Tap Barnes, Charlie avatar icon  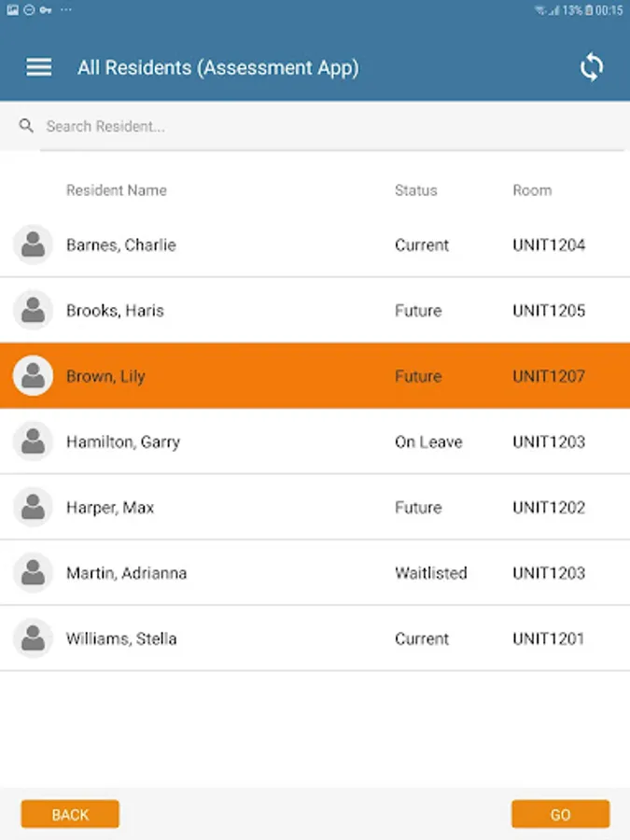tap(33, 245)
